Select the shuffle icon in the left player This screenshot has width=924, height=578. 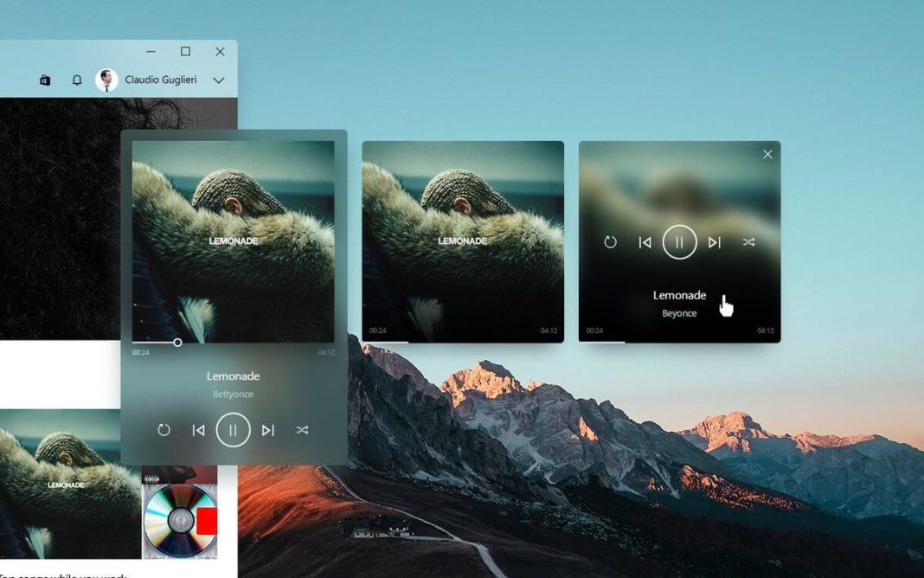302,429
